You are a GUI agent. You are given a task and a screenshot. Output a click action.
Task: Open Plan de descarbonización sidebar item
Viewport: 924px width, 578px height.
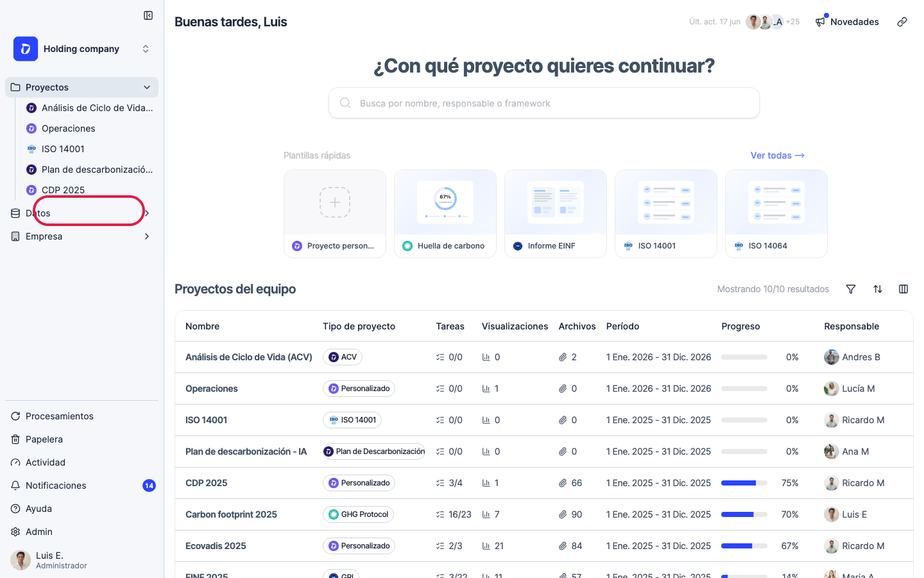pyautogui.click(x=90, y=170)
